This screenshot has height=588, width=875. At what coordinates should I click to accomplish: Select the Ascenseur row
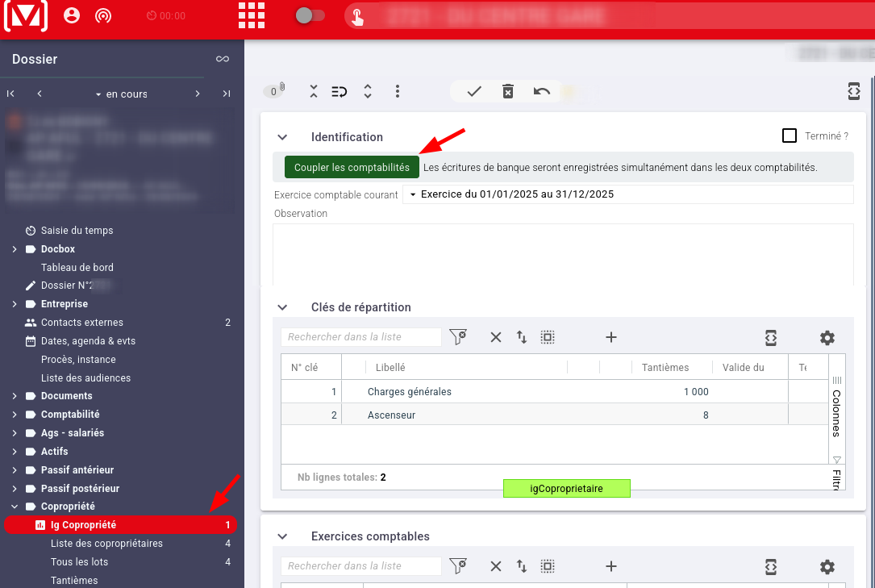click(555, 415)
